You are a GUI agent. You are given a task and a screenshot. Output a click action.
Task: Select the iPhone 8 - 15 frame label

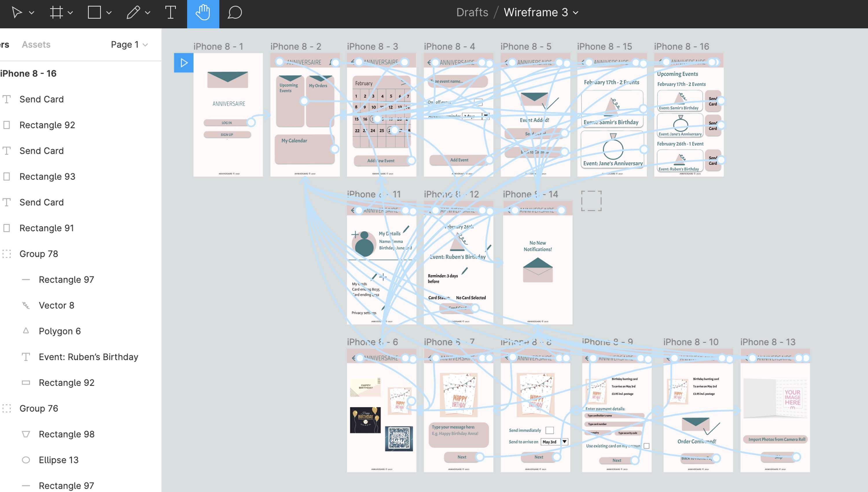(x=605, y=46)
